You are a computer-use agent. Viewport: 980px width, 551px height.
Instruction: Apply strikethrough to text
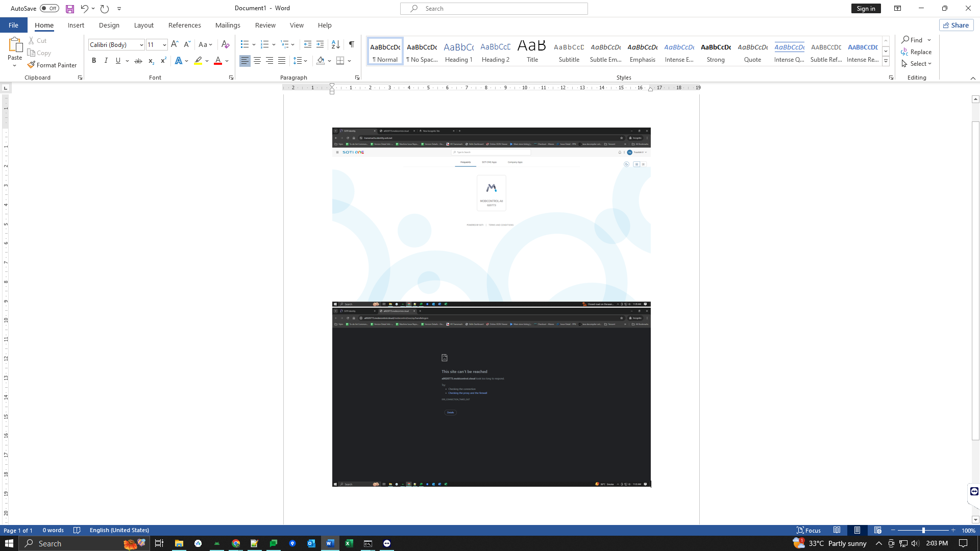coord(138,61)
